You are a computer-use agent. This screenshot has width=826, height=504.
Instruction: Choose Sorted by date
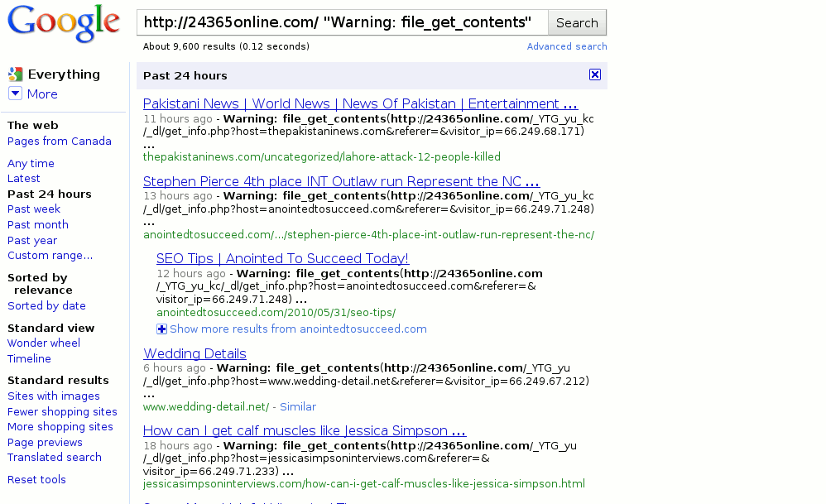click(x=46, y=305)
